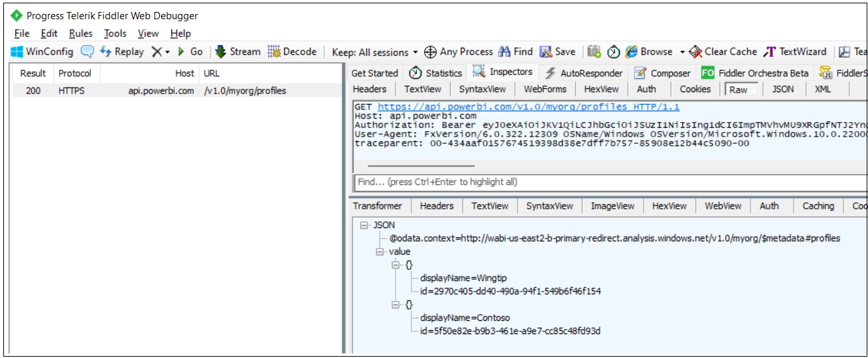Switch to the Inspectors tab
This screenshot has width=868, height=358.
point(503,72)
